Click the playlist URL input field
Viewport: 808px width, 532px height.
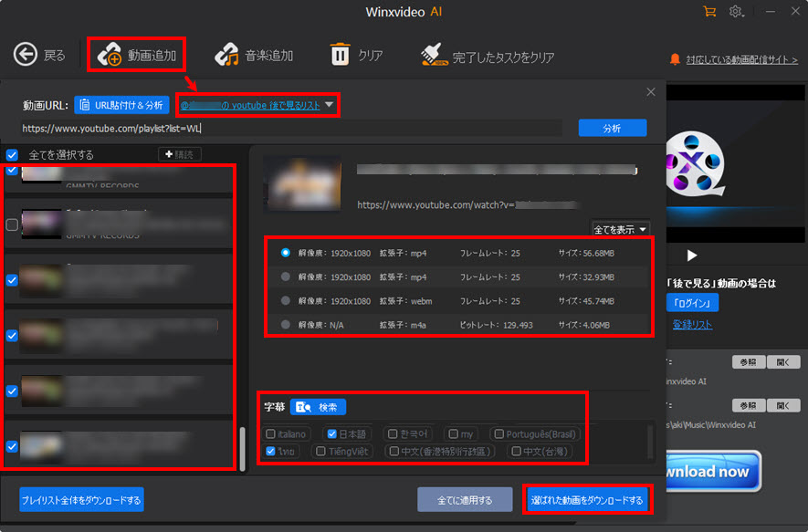[291, 129]
